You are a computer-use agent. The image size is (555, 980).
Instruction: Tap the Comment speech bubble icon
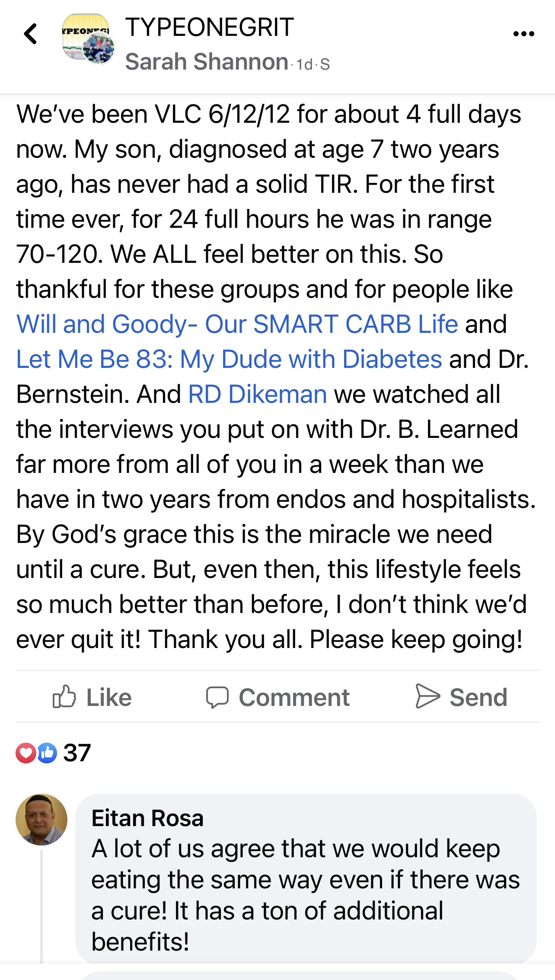click(217, 697)
